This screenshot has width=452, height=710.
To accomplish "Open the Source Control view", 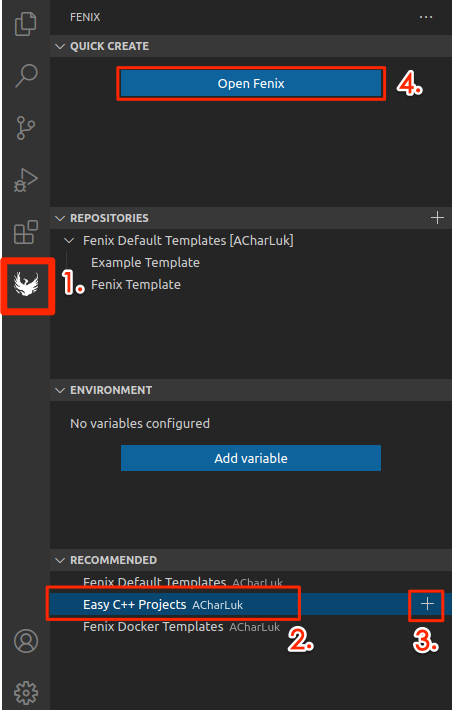I will [x=26, y=128].
